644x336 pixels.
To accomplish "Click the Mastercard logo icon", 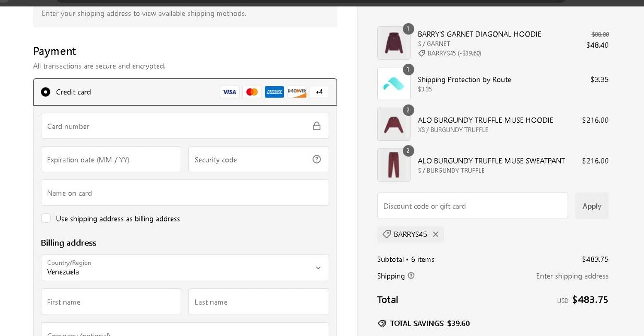I will [x=252, y=92].
